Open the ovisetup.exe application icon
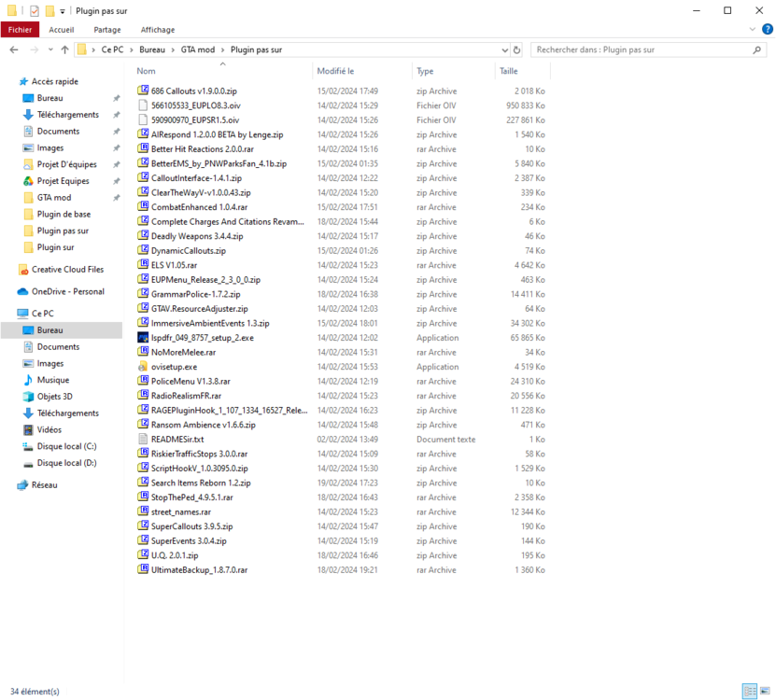Viewport: 776px width, 700px height. coord(143,366)
